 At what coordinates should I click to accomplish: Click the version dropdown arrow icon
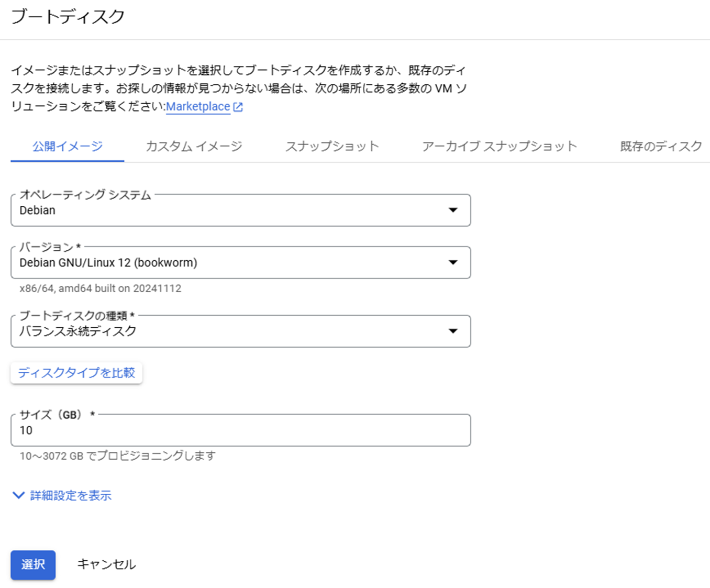[453, 262]
